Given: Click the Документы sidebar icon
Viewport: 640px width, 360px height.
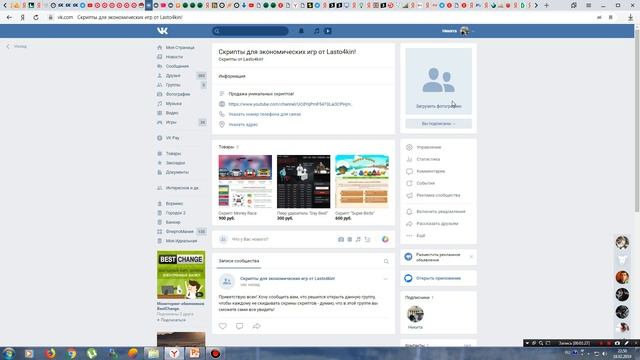Looking at the screenshot, I should [x=160, y=172].
